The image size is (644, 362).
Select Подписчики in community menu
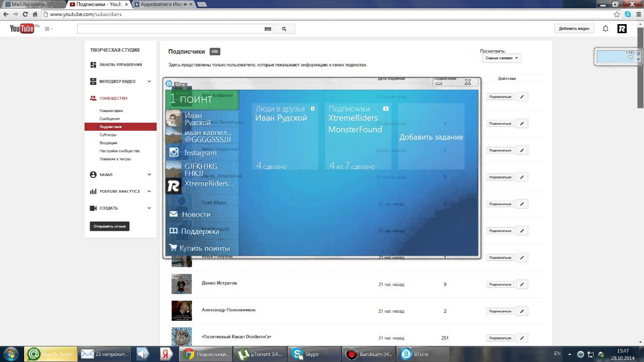(121, 127)
